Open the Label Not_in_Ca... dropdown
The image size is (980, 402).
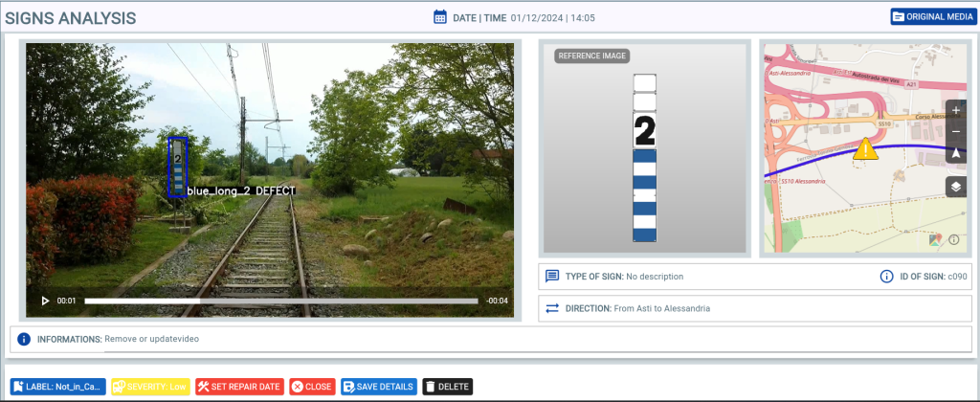(x=57, y=387)
